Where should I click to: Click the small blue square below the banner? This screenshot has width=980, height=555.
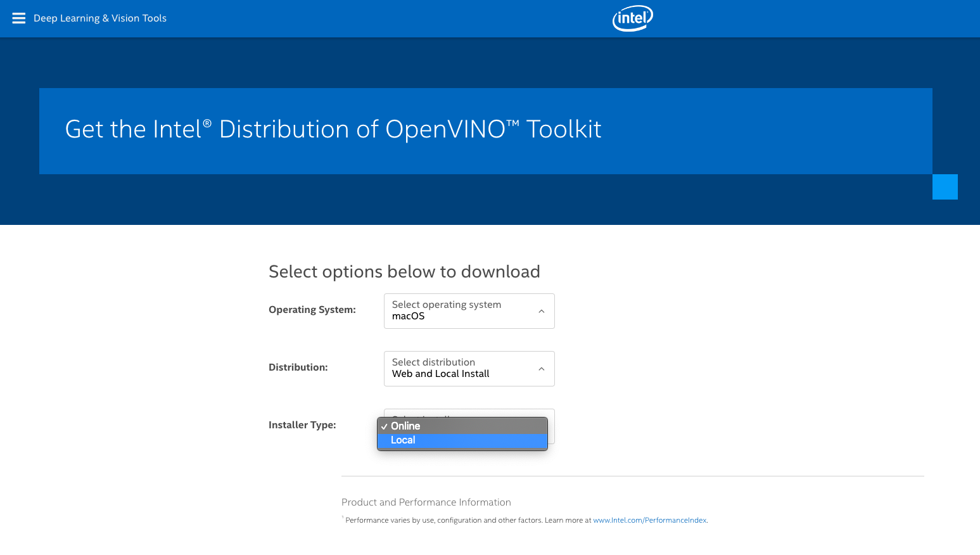point(945,187)
